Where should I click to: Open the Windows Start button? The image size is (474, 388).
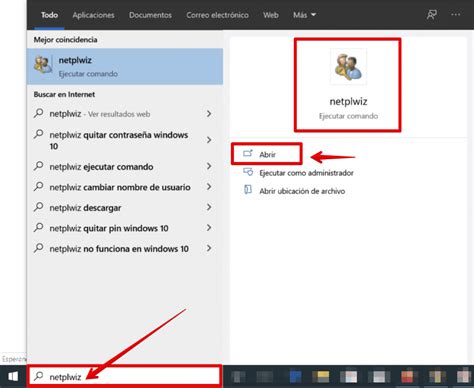[x=13, y=377]
